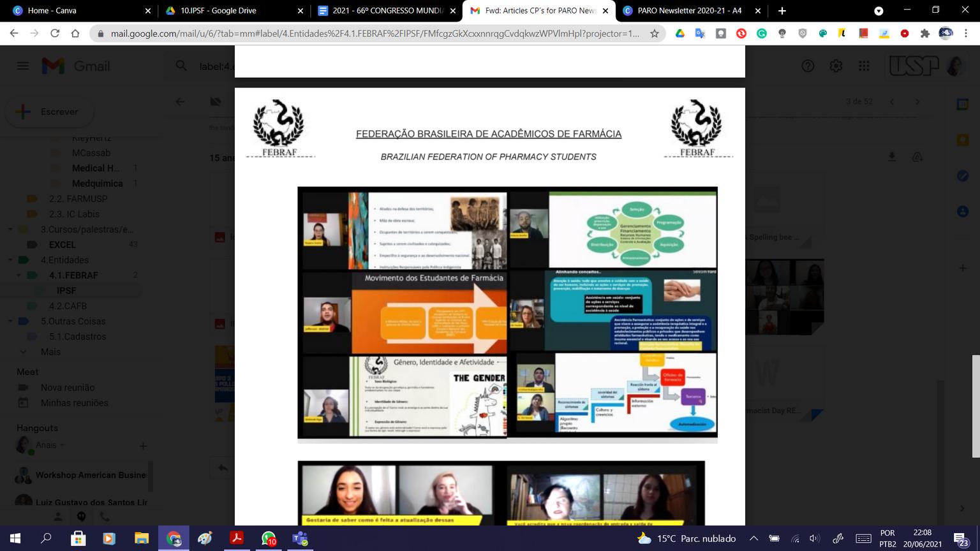Open the 5.1.Cadastros label

coord(77,337)
